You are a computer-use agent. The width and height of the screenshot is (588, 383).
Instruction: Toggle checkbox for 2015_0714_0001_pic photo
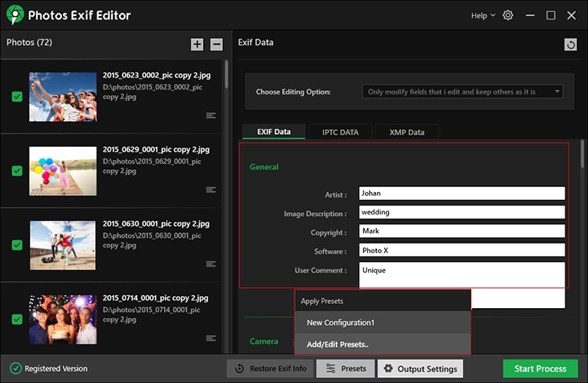click(17, 319)
